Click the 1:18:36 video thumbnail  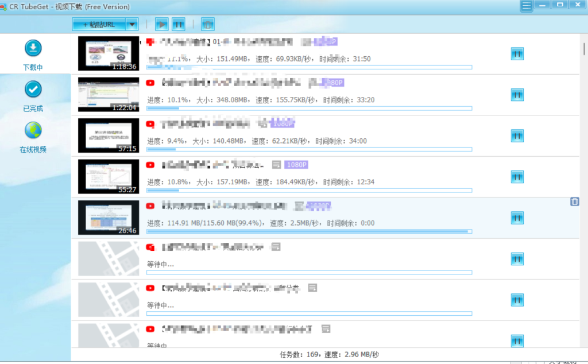point(108,53)
